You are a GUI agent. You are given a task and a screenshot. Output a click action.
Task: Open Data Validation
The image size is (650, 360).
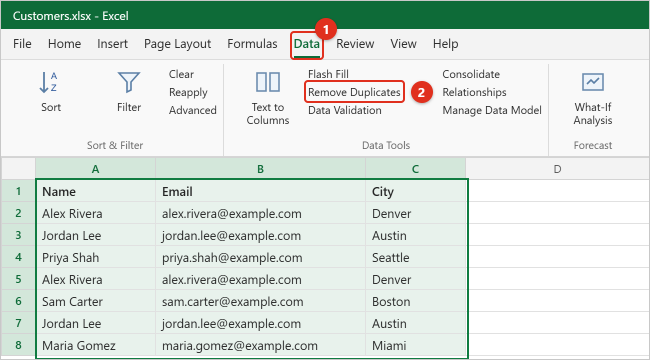coord(344,110)
